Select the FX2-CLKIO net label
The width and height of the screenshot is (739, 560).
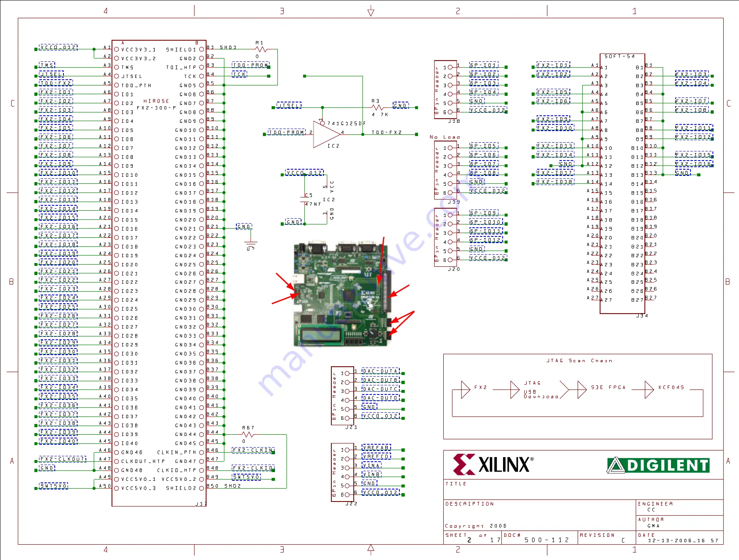253,468
